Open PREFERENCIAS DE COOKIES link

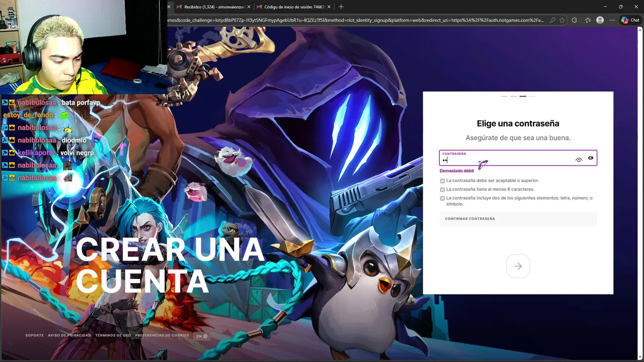pos(162,335)
